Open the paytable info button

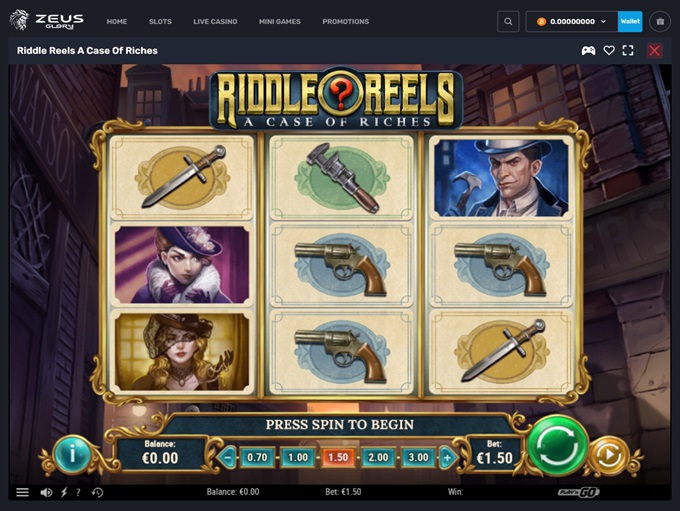[72, 455]
